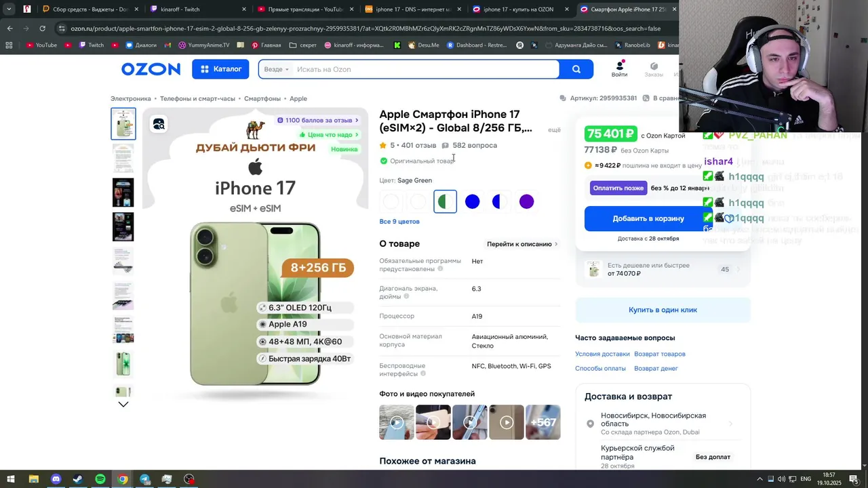Open the Каталог menu button
Viewport: 868px width, 488px height.
[221, 69]
